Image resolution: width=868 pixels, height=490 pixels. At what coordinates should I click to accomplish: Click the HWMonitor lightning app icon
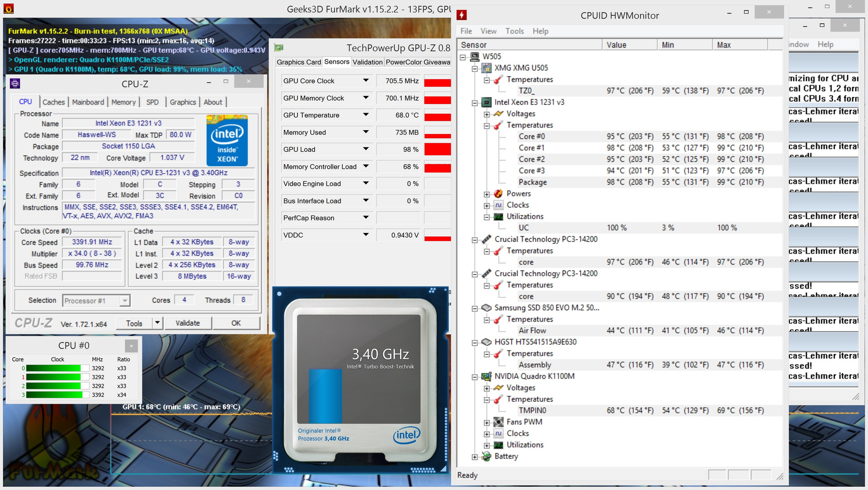462,15
